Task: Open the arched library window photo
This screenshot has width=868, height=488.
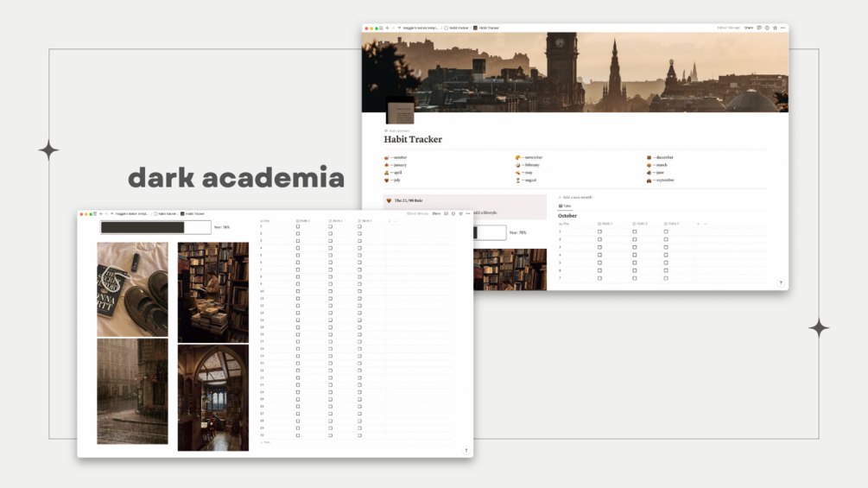Action: coord(213,398)
